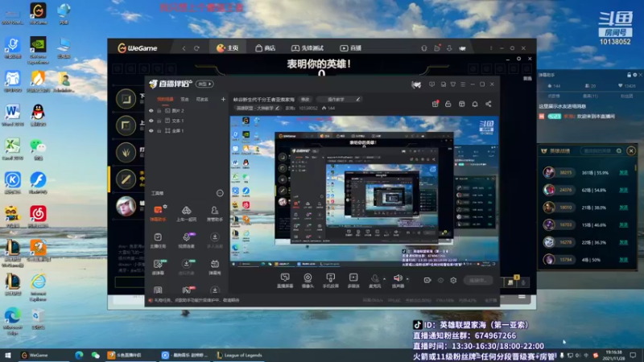Screen dimensions: 644x362
Task: Click the hero stats panel scrollbar
Action: (x=636, y=168)
